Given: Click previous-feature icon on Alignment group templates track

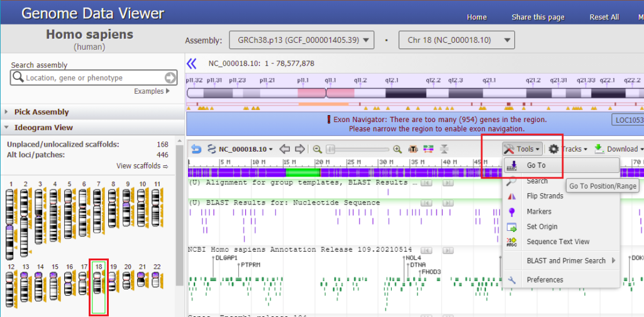Looking at the screenshot, I should tap(427, 183).
